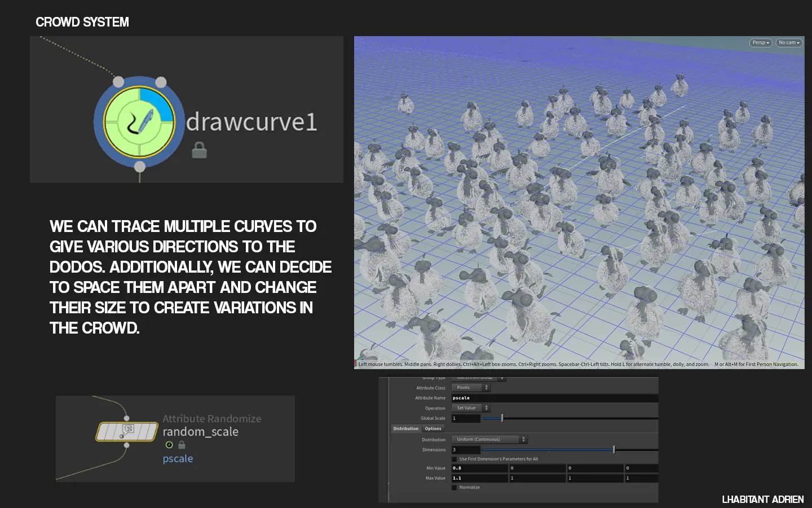This screenshot has width=812, height=508.
Task: Click the Attribute Class parameter label
Action: coord(431,388)
